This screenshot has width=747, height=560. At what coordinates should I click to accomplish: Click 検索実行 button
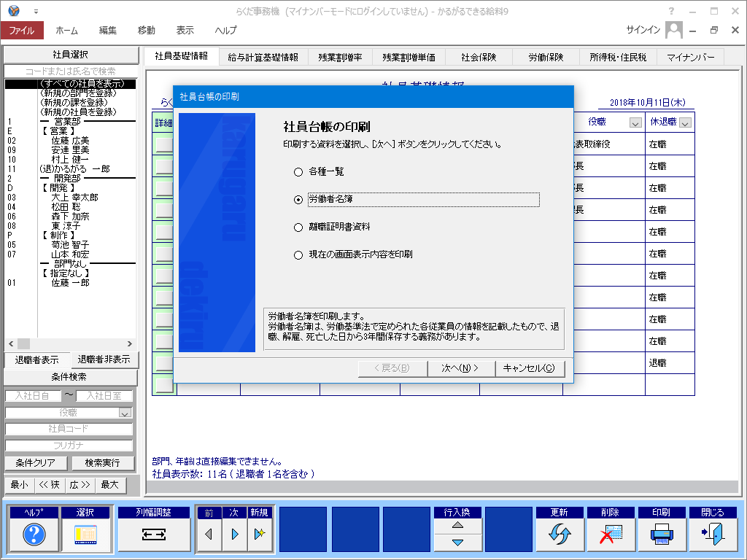pos(102,463)
